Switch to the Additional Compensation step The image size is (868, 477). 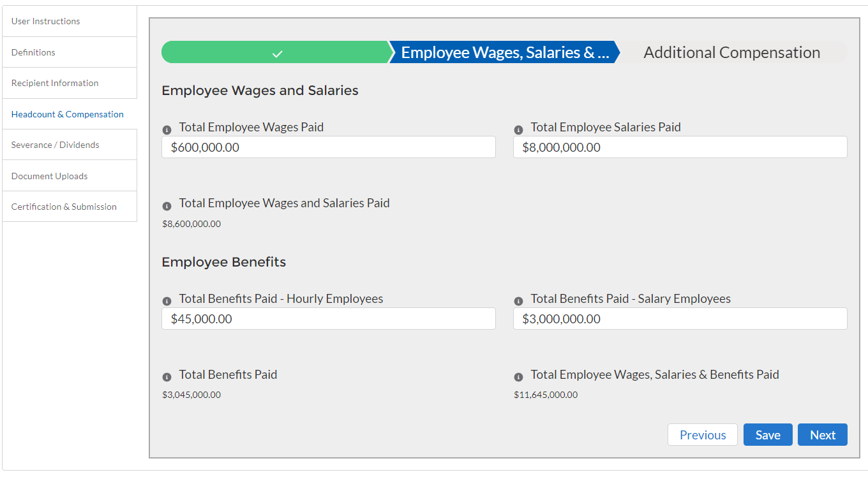731,53
